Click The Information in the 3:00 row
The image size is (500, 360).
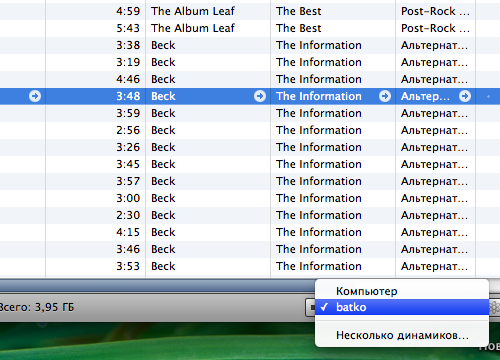[319, 198]
